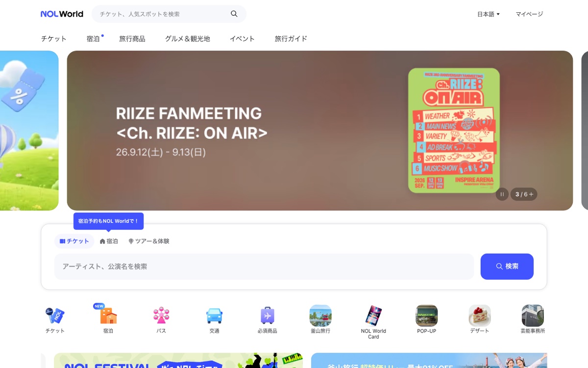Open the 必須商品 suitcase icon
This screenshot has width=588, height=368.
pos(268,315)
